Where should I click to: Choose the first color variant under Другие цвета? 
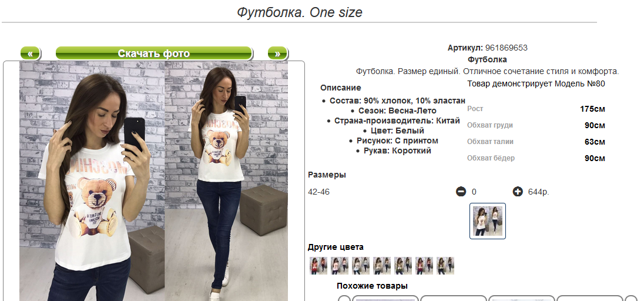318,266
